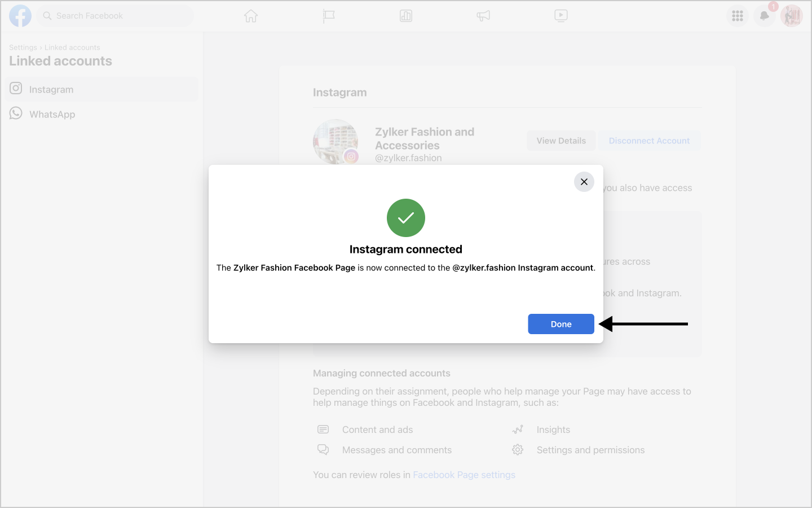Open the Ads megaphone icon
This screenshot has width=812, height=508.
pyautogui.click(x=483, y=16)
